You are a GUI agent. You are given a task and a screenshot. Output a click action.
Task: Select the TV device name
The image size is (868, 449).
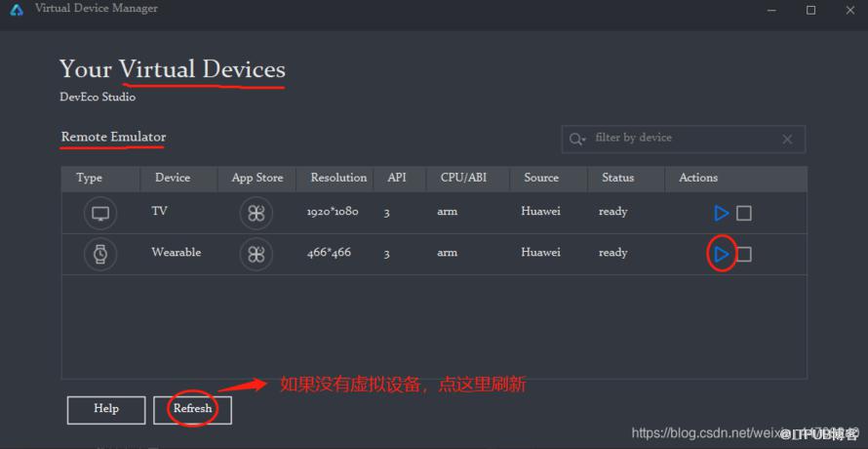pyautogui.click(x=159, y=211)
